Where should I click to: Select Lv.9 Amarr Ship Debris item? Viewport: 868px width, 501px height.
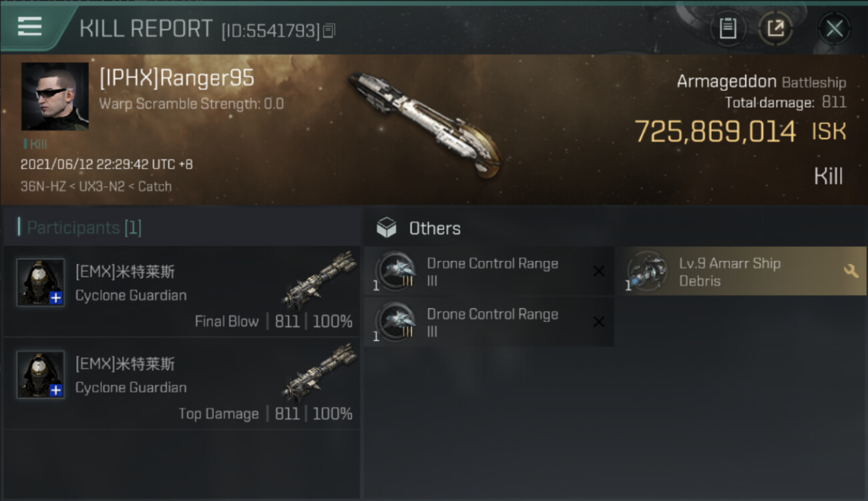click(x=741, y=272)
